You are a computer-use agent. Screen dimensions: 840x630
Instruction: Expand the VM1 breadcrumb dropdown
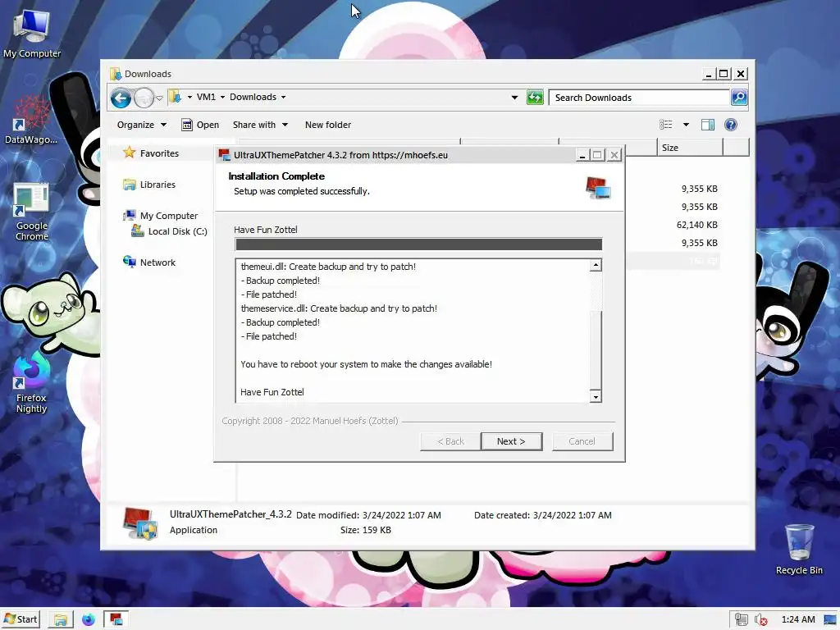point(222,98)
